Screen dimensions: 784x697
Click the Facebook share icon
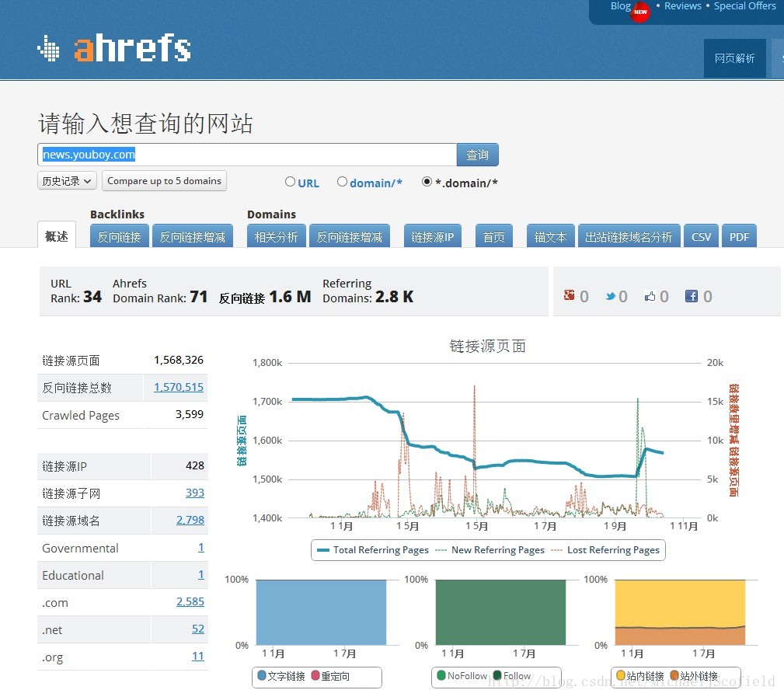(691, 297)
